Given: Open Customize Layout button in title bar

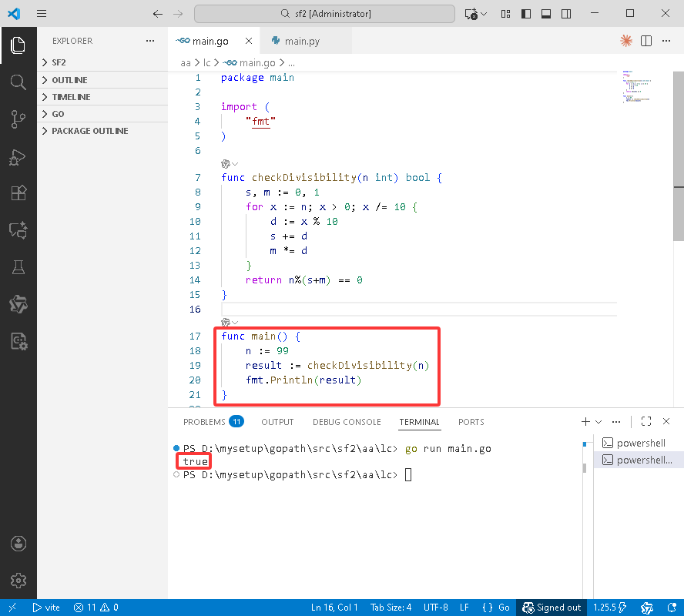Looking at the screenshot, I should pyautogui.click(x=505, y=14).
